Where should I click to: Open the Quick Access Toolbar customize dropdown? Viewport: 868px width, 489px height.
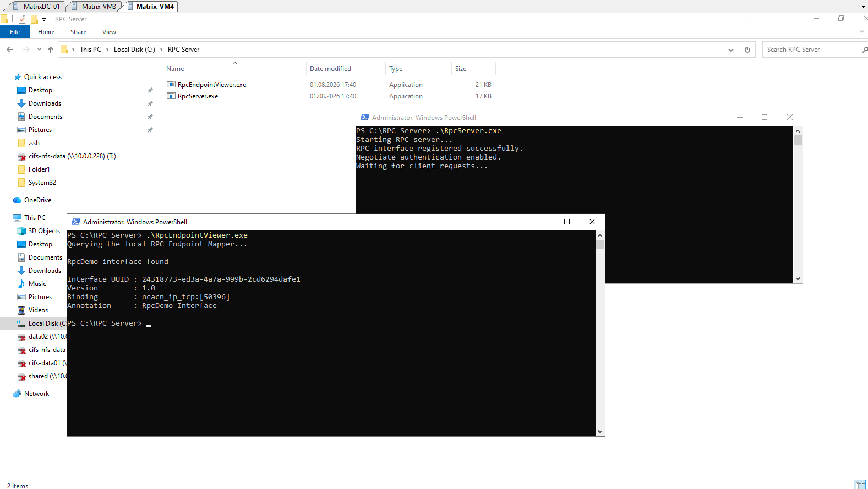45,19
